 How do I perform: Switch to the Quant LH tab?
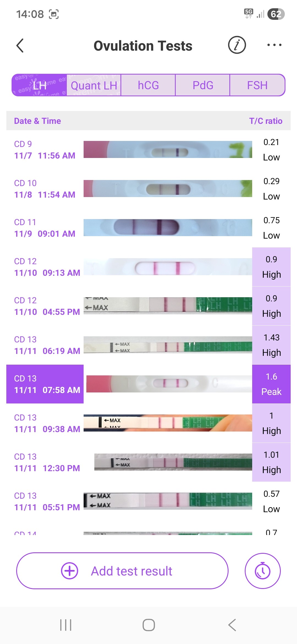point(94,85)
